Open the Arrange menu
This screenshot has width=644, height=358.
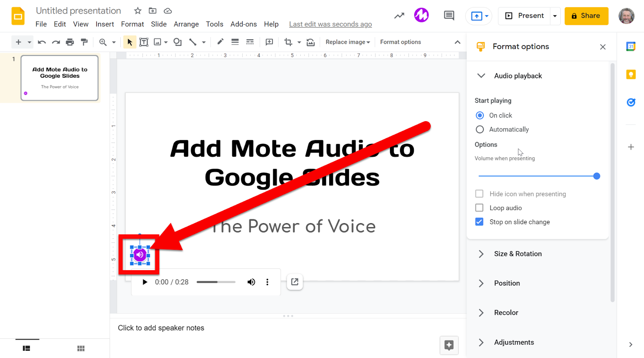click(x=186, y=24)
